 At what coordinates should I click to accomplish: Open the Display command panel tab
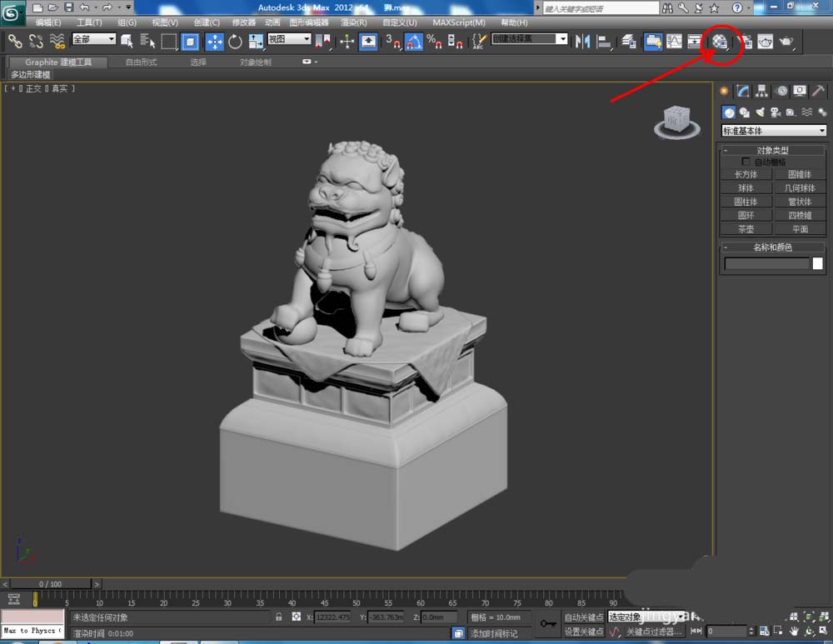pos(800,92)
